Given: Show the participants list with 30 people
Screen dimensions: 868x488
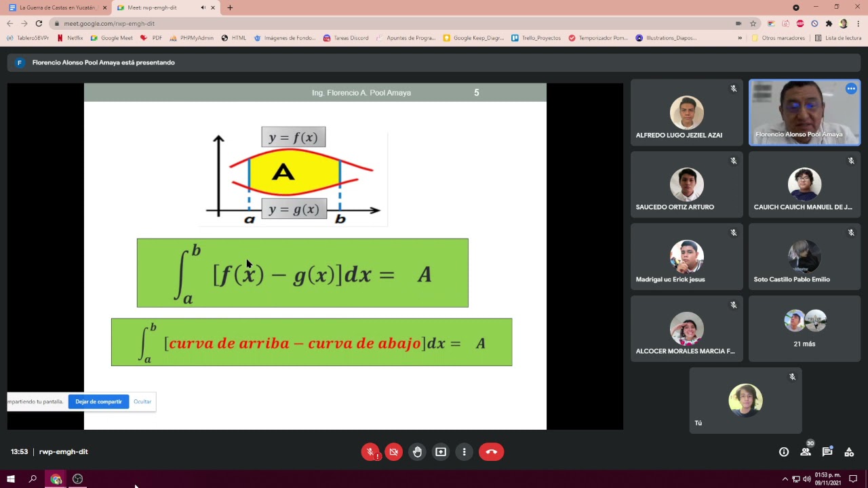Looking at the screenshot, I should pyautogui.click(x=806, y=452).
